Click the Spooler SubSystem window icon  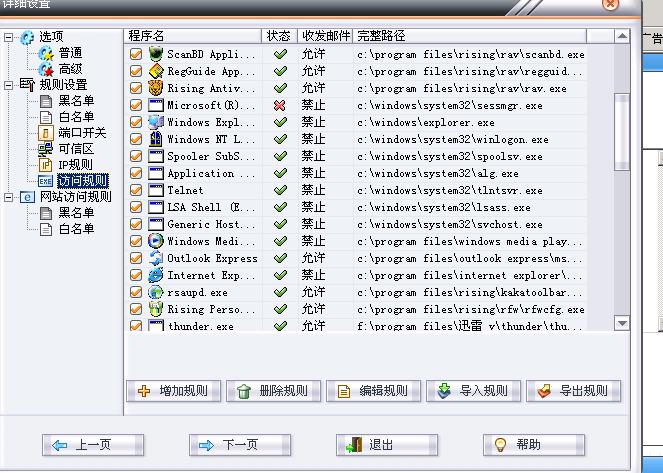(156, 156)
